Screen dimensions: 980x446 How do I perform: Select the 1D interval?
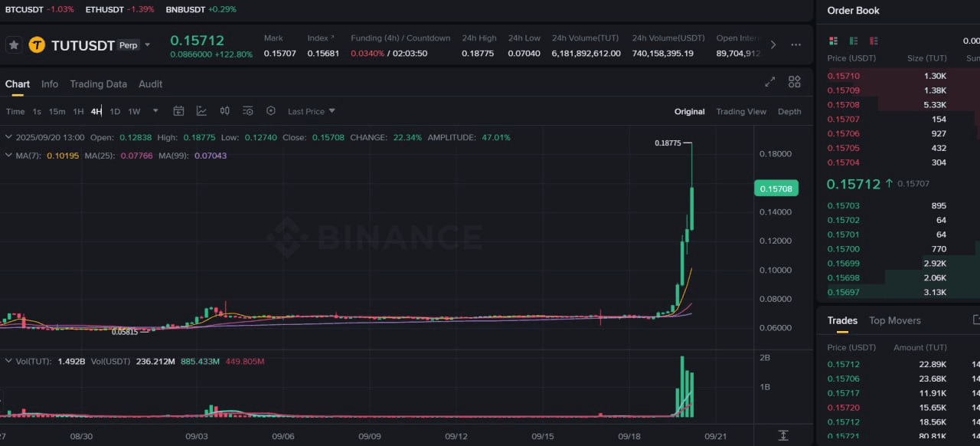click(115, 112)
